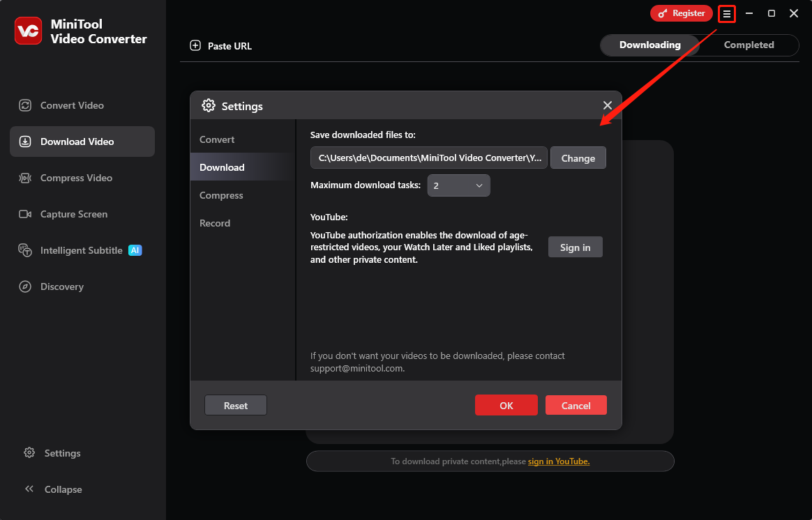
Task: Open Discovery in the sidebar
Action: (82, 286)
